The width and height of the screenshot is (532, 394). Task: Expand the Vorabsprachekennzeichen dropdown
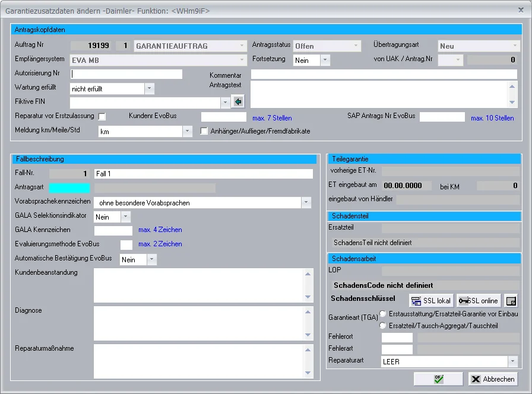[x=306, y=202]
